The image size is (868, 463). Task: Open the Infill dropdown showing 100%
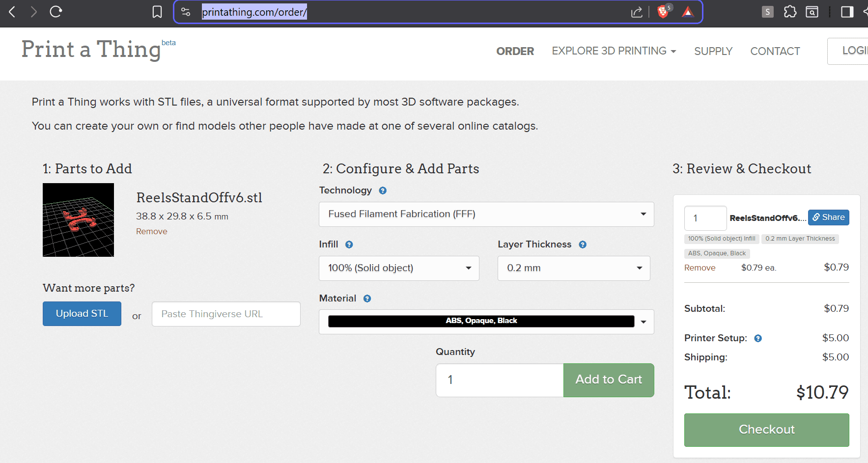coord(399,268)
